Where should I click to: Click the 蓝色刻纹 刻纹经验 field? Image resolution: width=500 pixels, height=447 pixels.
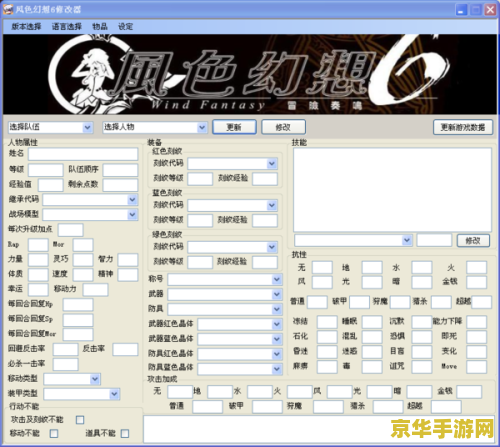(265, 220)
